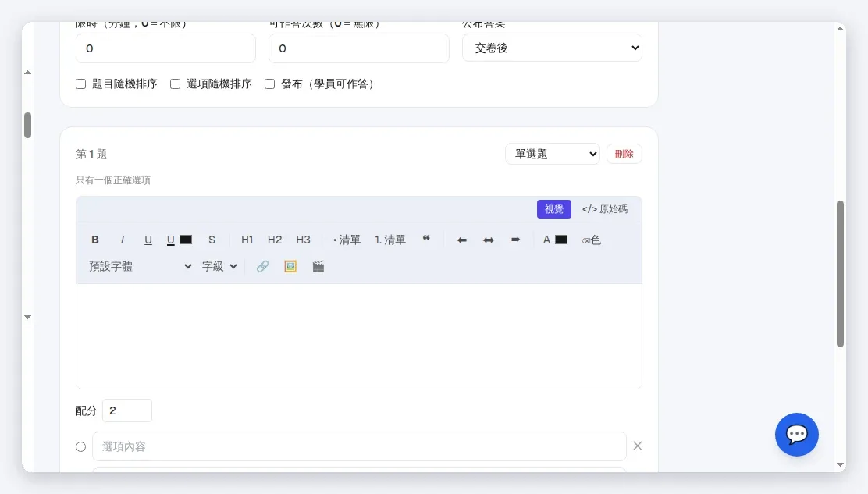This screenshot has width=868, height=494.
Task: Insert H3 heading
Action: pyautogui.click(x=303, y=240)
